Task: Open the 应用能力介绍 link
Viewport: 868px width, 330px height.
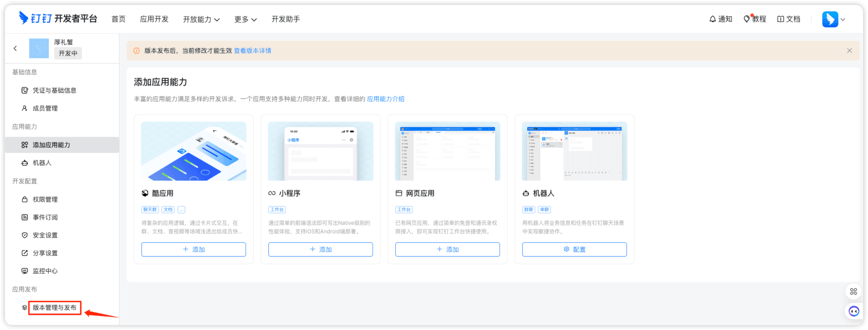Action: point(385,99)
